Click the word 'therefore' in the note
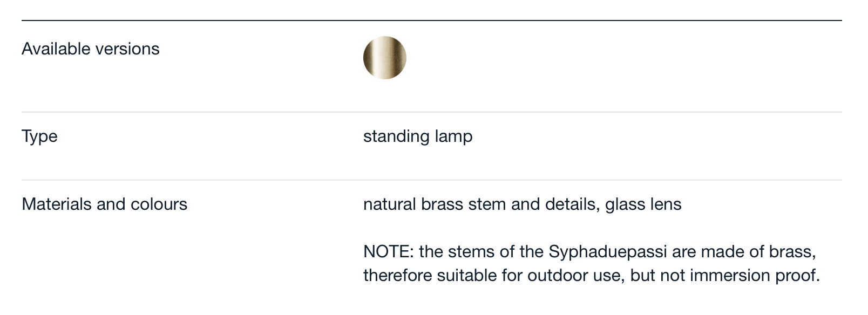The height and width of the screenshot is (315, 868). click(398, 276)
